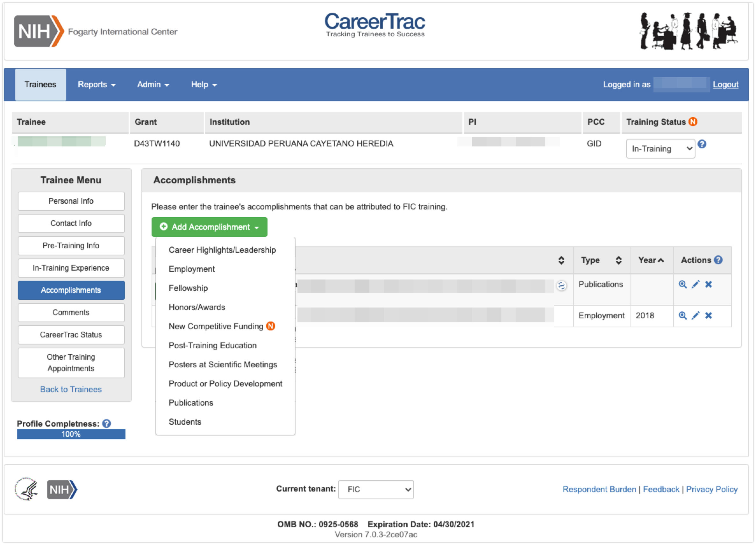Open the Reports menu in navigation bar
This screenshot has width=756, height=545.
coord(96,85)
